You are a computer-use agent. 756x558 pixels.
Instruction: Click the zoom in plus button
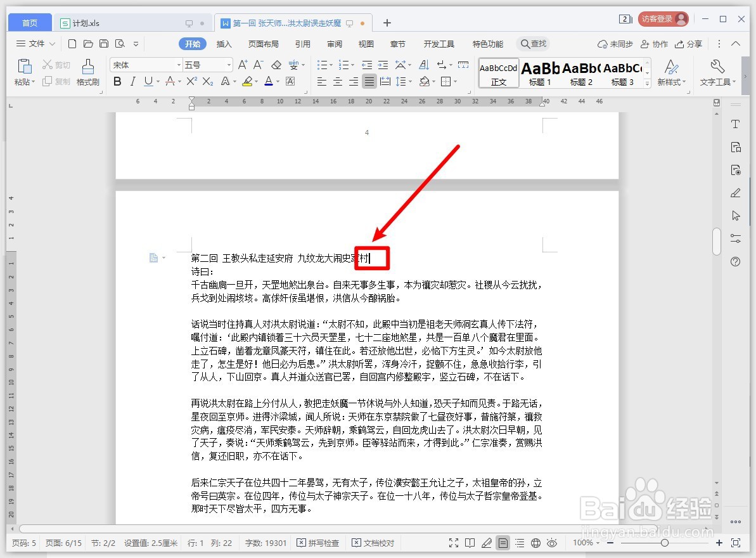pyautogui.click(x=719, y=543)
